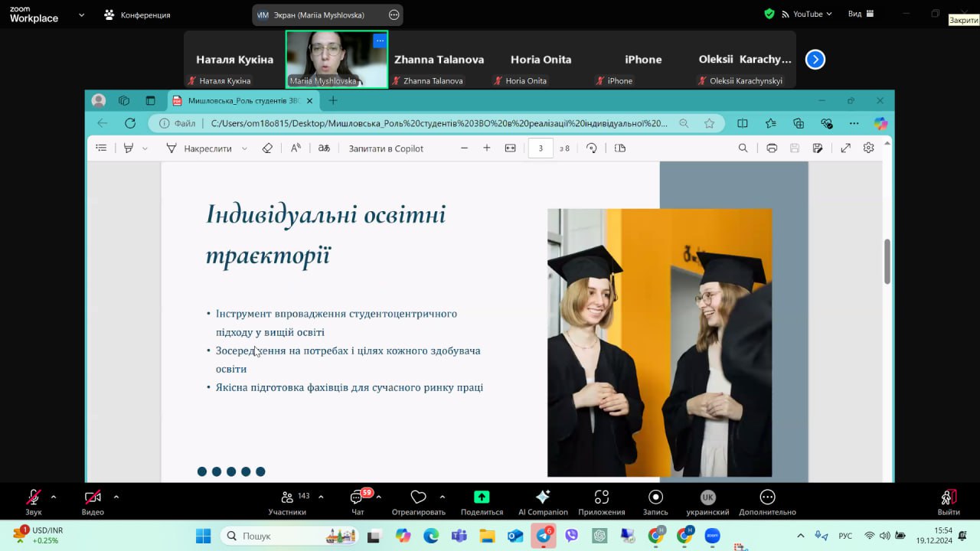
Task: Expand the audio options arrow
Action: [x=54, y=497]
